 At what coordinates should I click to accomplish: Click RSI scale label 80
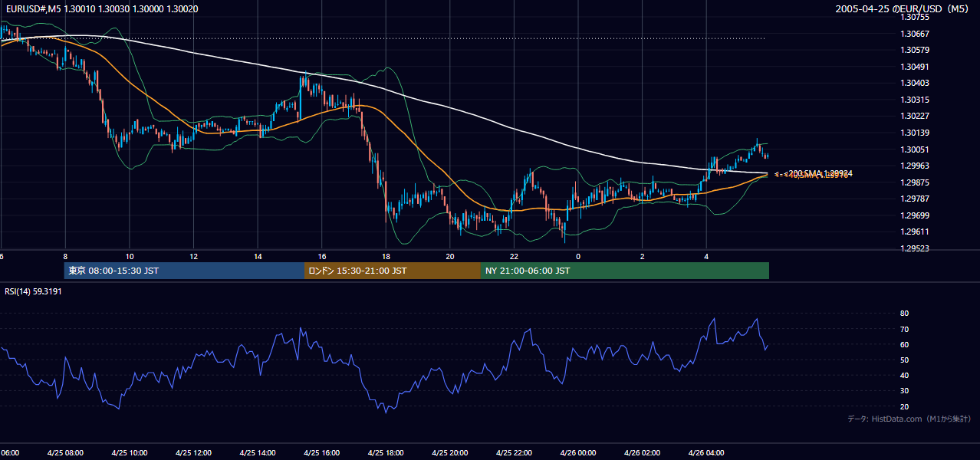tap(905, 314)
